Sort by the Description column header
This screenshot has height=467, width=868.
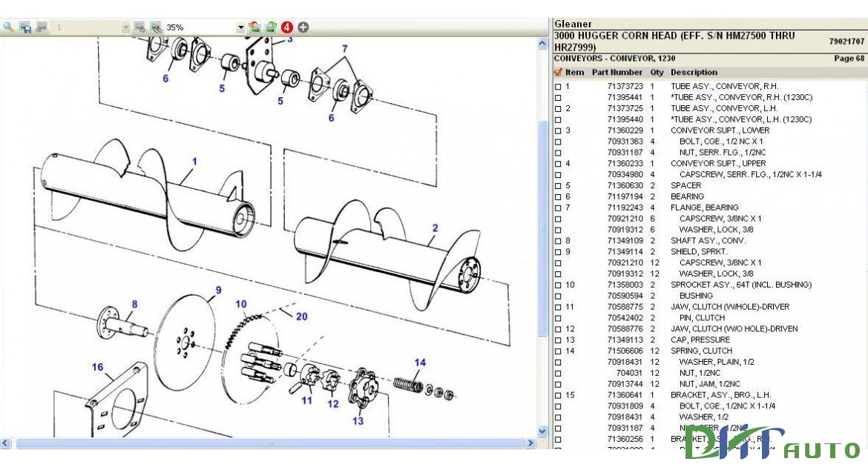(x=694, y=72)
